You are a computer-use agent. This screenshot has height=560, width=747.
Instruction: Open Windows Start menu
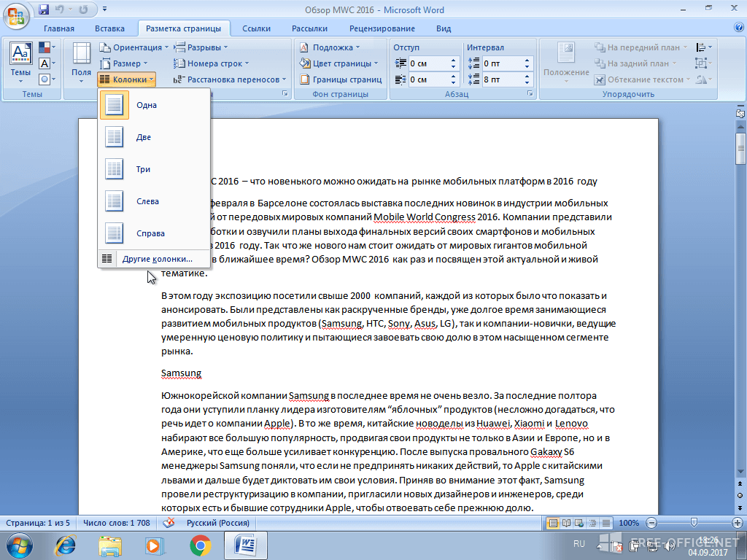[20, 545]
